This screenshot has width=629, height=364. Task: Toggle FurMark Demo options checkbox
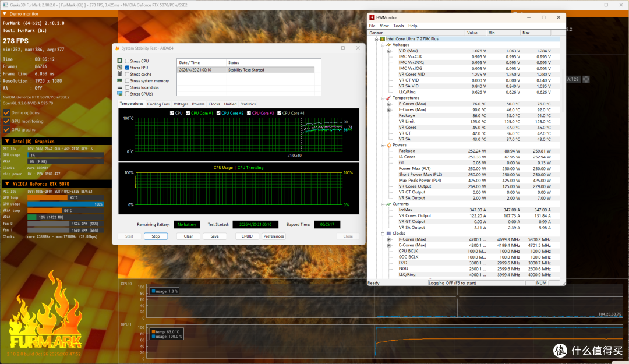6,113
